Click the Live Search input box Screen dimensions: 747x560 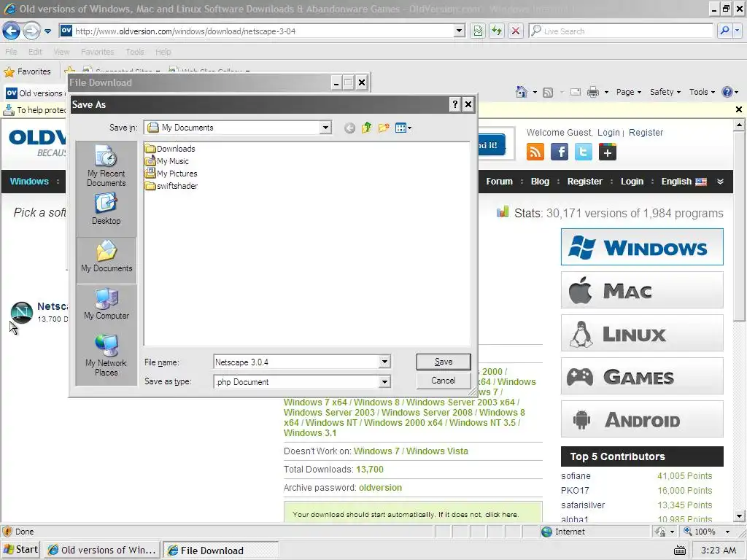(x=621, y=31)
